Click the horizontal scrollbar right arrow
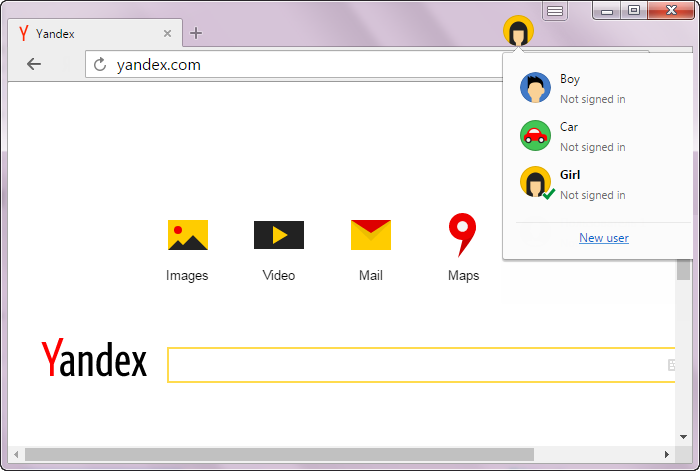Viewport: 700px width, 471px height. [667, 454]
